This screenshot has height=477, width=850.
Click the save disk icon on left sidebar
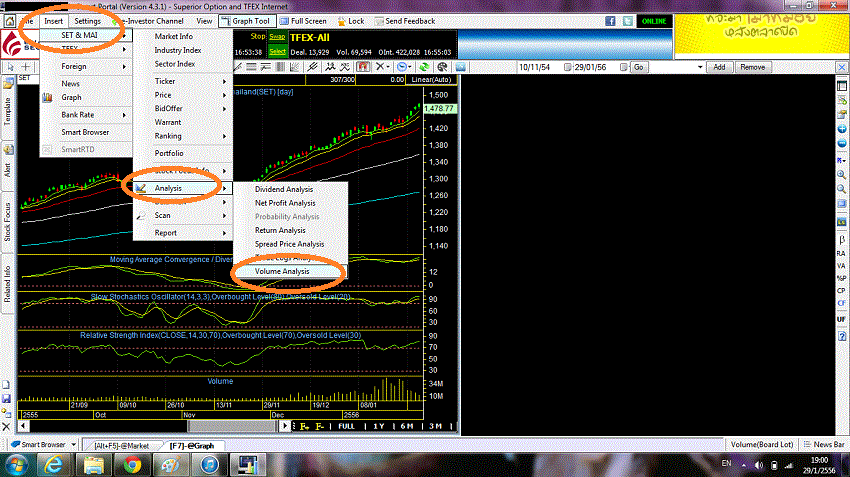point(7,399)
